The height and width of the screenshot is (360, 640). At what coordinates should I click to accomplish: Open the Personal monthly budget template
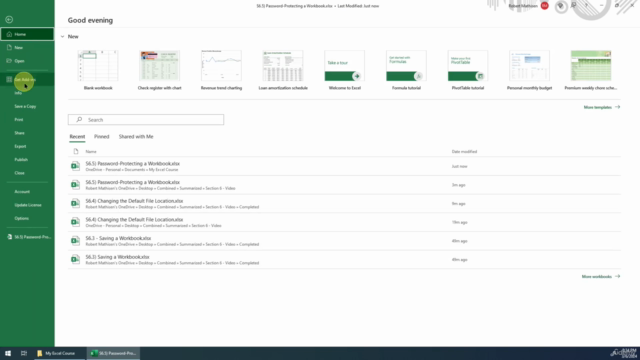tap(529, 70)
